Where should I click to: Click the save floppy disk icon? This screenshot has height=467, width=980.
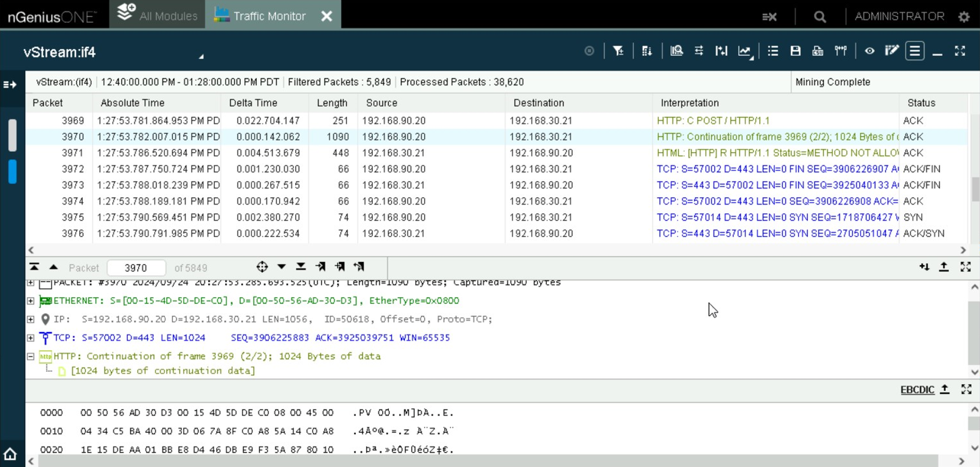[x=795, y=52]
